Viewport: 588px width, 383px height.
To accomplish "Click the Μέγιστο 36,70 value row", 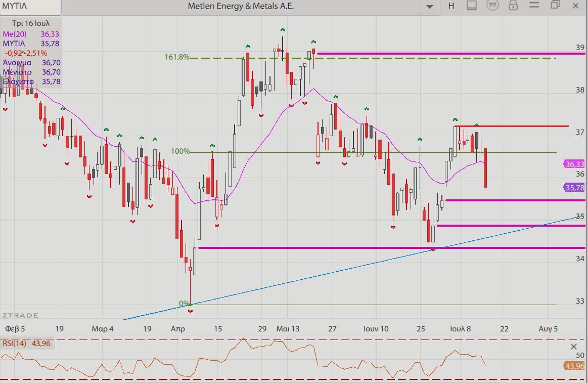I will 31,72.
